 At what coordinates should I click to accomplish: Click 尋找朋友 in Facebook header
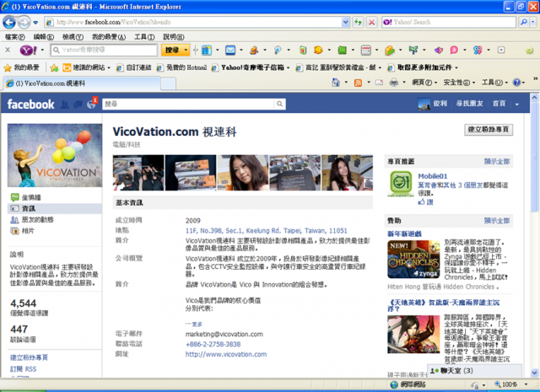pyautogui.click(x=469, y=104)
